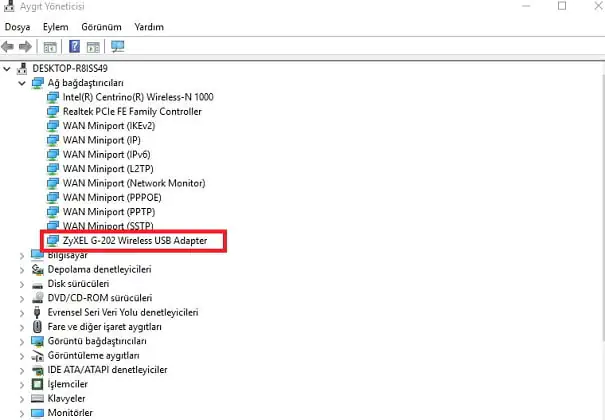Image resolution: width=605 pixels, height=420 pixels.
Task: Expand Fare ve diğer işaret aygıtları node
Action: pyautogui.click(x=22, y=328)
